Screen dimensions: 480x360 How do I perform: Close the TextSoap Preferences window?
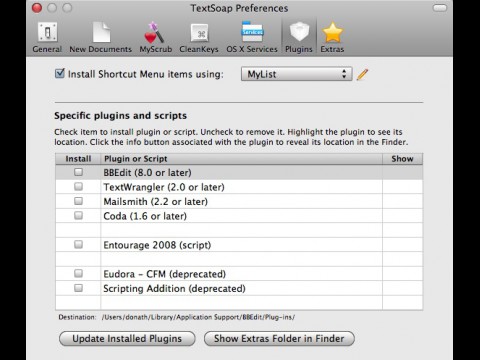[x=37, y=8]
